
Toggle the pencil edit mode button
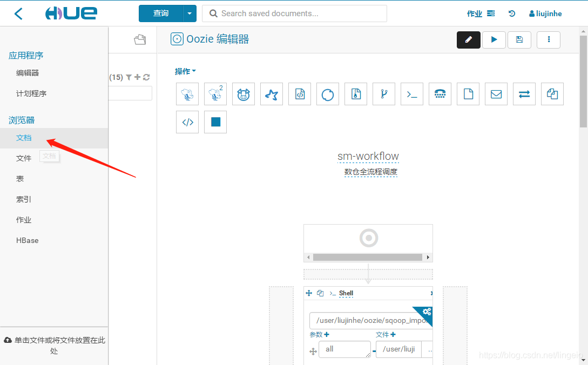coord(468,40)
